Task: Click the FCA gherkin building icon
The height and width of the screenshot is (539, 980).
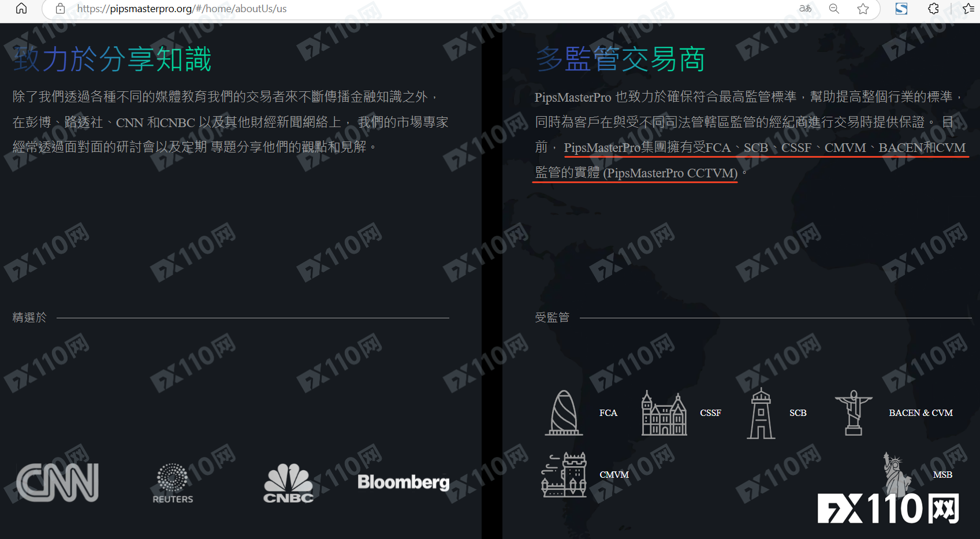Action: point(564,412)
